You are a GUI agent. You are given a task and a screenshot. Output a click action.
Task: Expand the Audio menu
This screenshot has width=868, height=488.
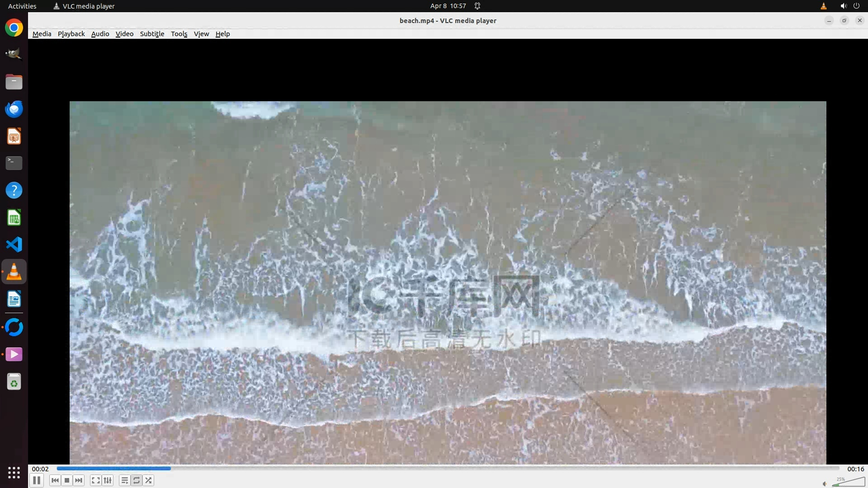(x=100, y=34)
